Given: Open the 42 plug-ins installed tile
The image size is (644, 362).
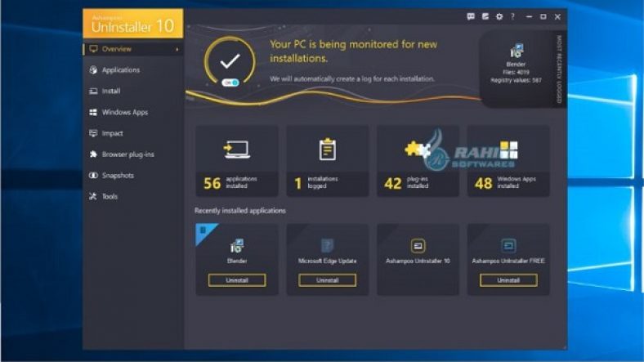Looking at the screenshot, I should click(418, 161).
